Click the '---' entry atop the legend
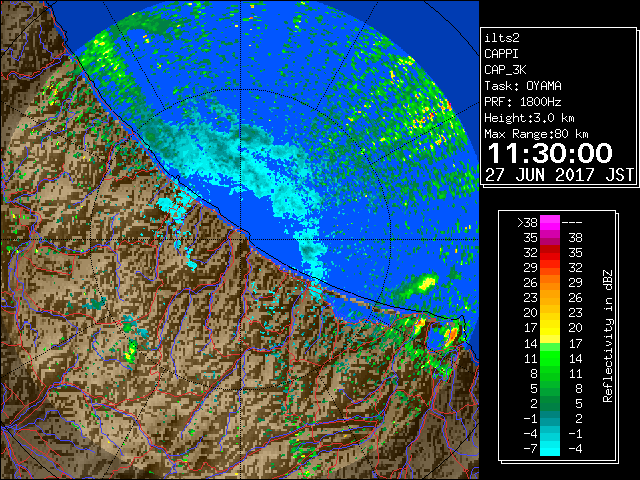Screen dimensions: 640x480 point(572,223)
